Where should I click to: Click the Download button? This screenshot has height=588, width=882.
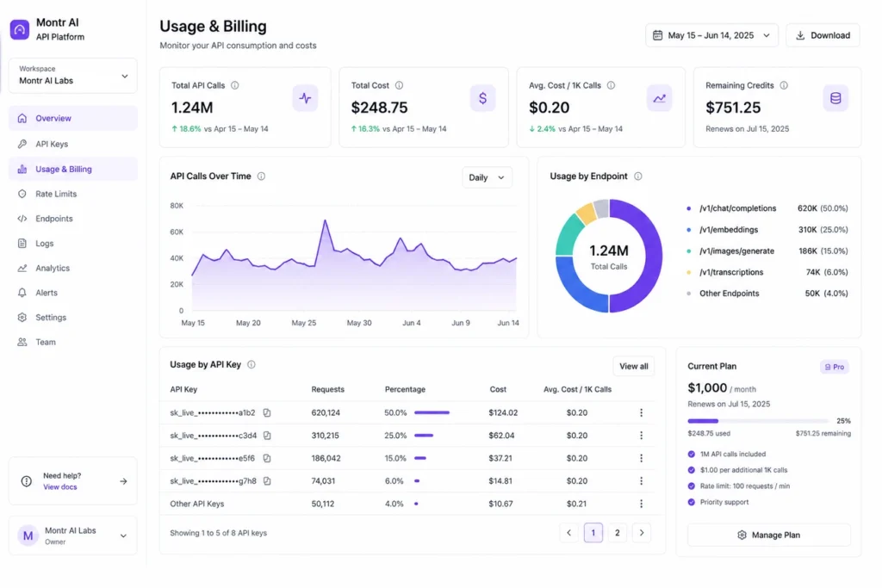point(823,35)
